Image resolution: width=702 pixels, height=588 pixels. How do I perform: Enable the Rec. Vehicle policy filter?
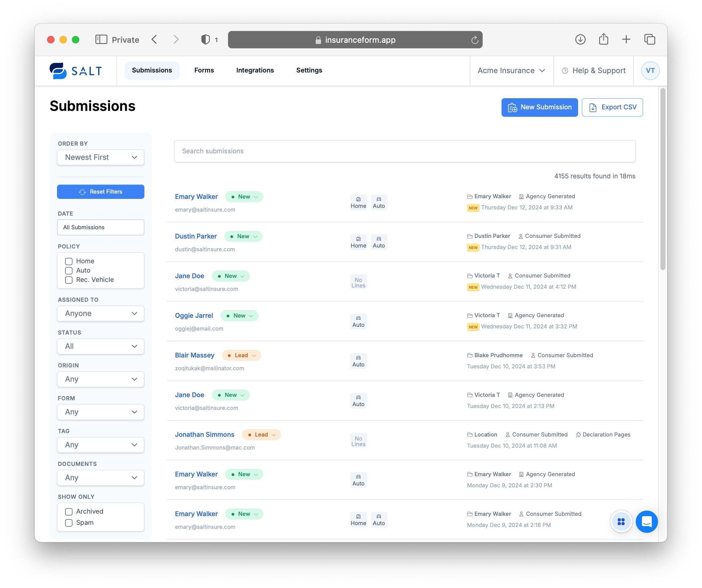pos(69,280)
